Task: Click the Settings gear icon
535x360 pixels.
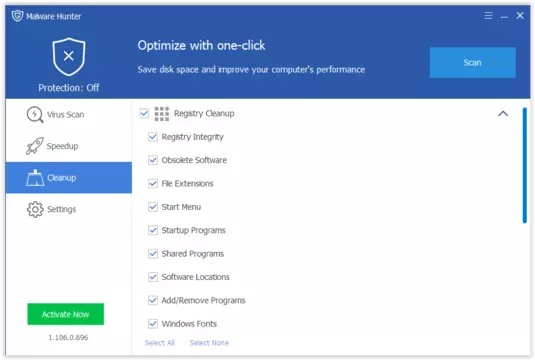Action: (x=35, y=209)
